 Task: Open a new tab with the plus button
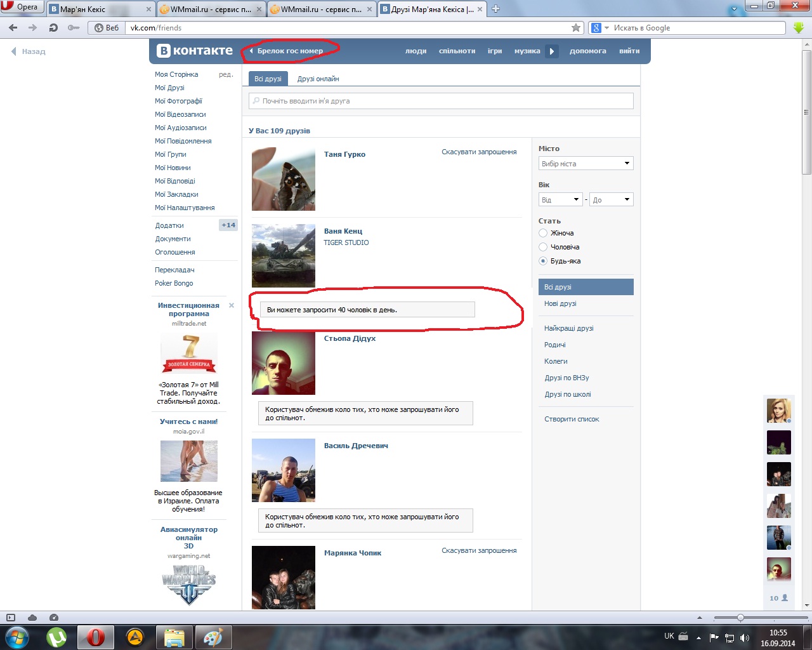pos(495,9)
